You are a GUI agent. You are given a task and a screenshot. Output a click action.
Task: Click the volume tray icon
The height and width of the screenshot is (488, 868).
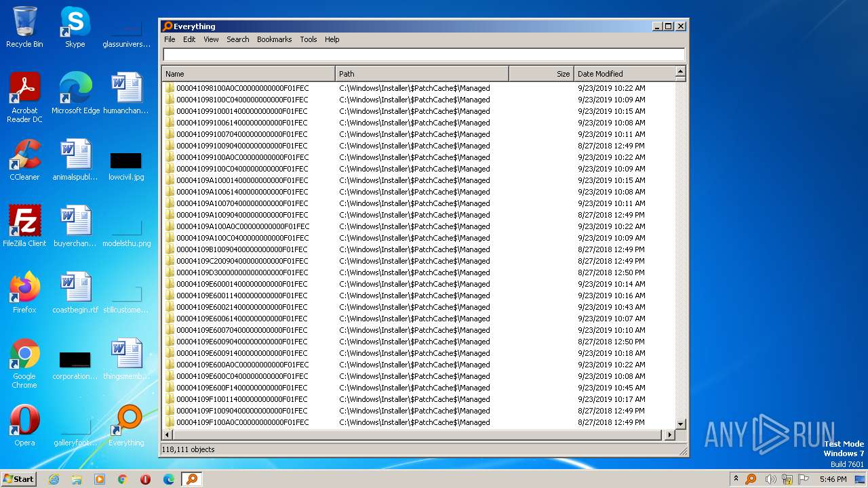[x=770, y=479]
